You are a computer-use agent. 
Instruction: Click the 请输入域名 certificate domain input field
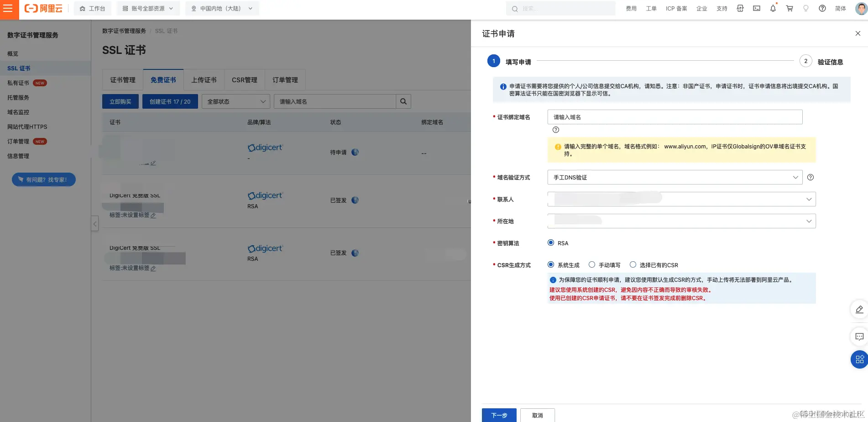tap(675, 117)
